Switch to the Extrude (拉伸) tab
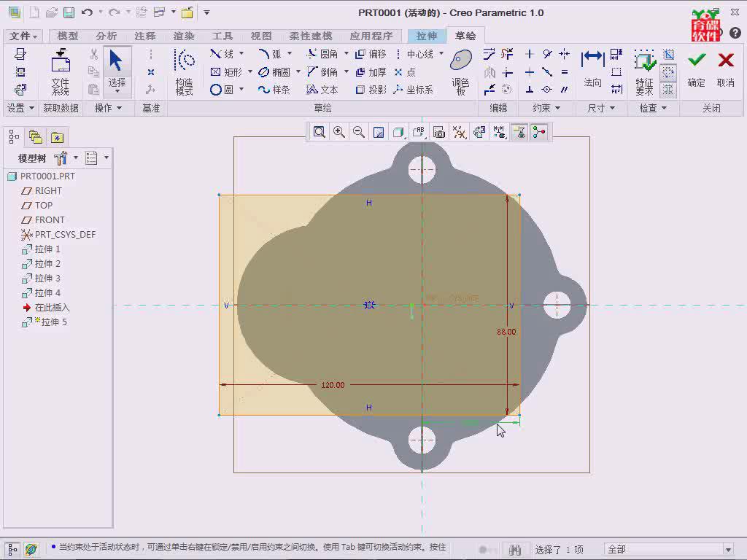Image resolution: width=747 pixels, height=560 pixels. coord(426,36)
